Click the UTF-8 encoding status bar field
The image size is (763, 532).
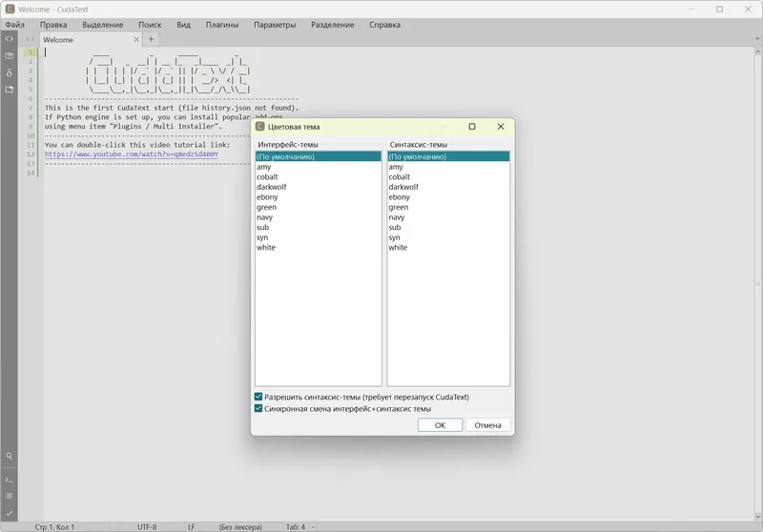[147, 526]
